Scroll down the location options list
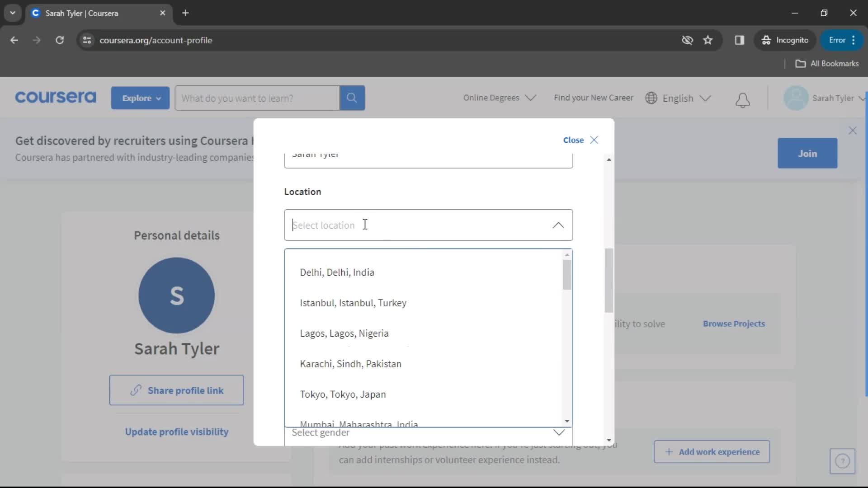 (x=566, y=422)
